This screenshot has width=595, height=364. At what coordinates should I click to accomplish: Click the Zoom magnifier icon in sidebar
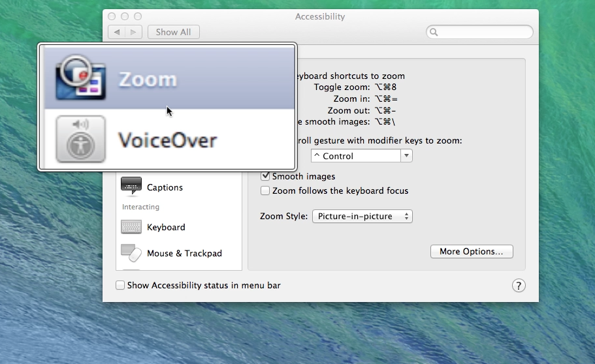[80, 78]
